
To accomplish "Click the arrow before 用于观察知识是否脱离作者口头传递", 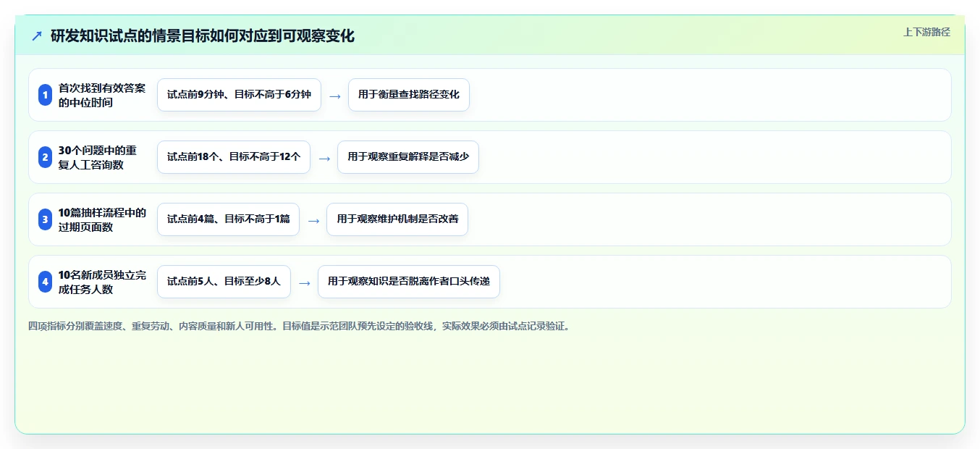I will 305,282.
